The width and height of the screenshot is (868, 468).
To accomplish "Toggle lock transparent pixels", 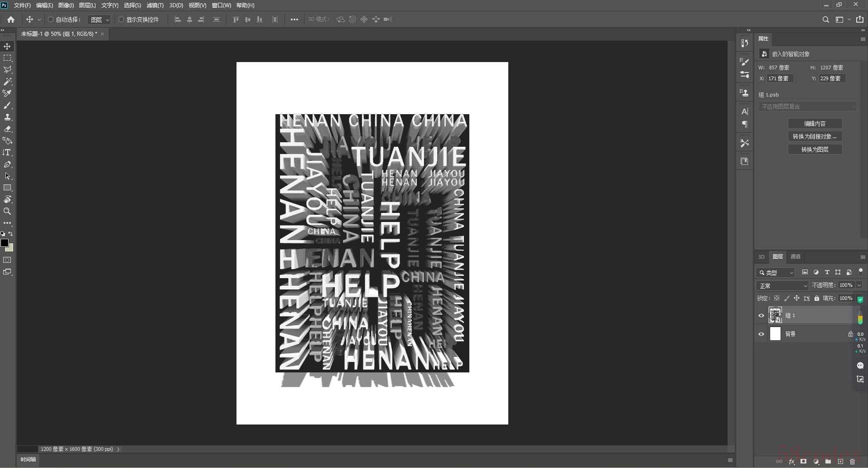I will click(776, 298).
